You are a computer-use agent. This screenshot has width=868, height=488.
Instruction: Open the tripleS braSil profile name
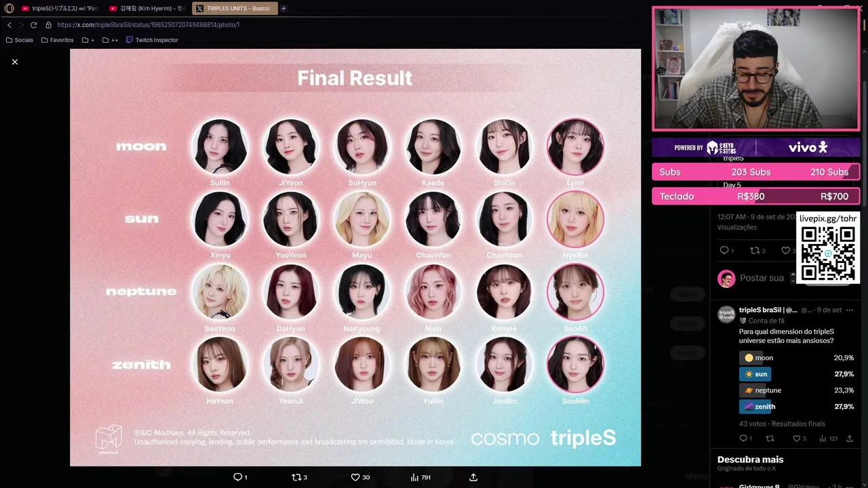click(768, 310)
